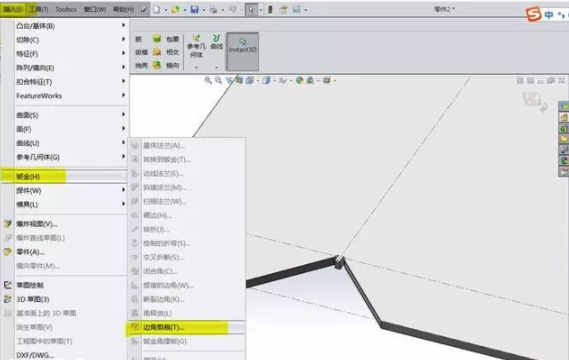
Task: Open the 帮助(H) menu
Action: click(x=124, y=9)
